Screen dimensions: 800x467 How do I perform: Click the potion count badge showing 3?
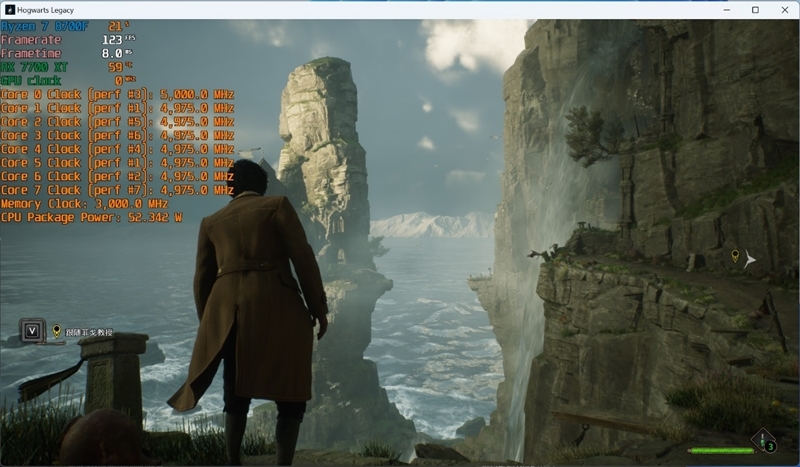tap(770, 447)
